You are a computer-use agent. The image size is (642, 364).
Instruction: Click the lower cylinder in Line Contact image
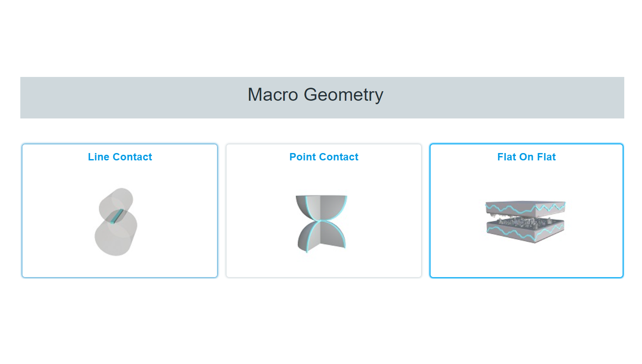click(112, 240)
